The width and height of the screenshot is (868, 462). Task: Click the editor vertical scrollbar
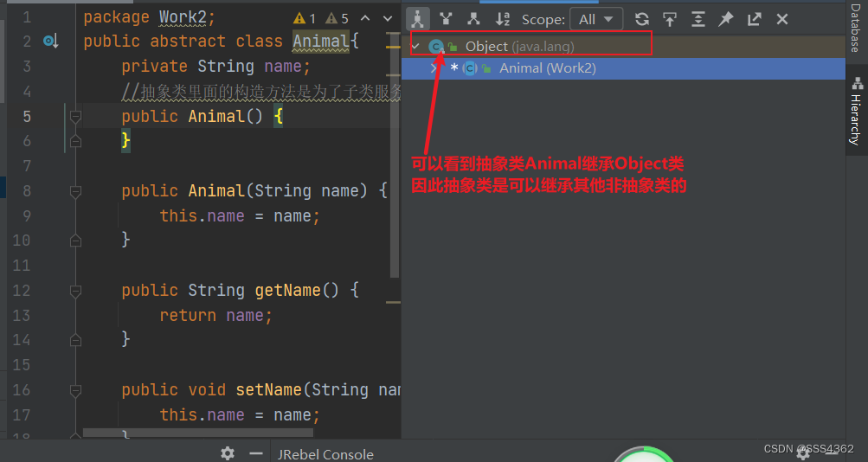point(395,155)
